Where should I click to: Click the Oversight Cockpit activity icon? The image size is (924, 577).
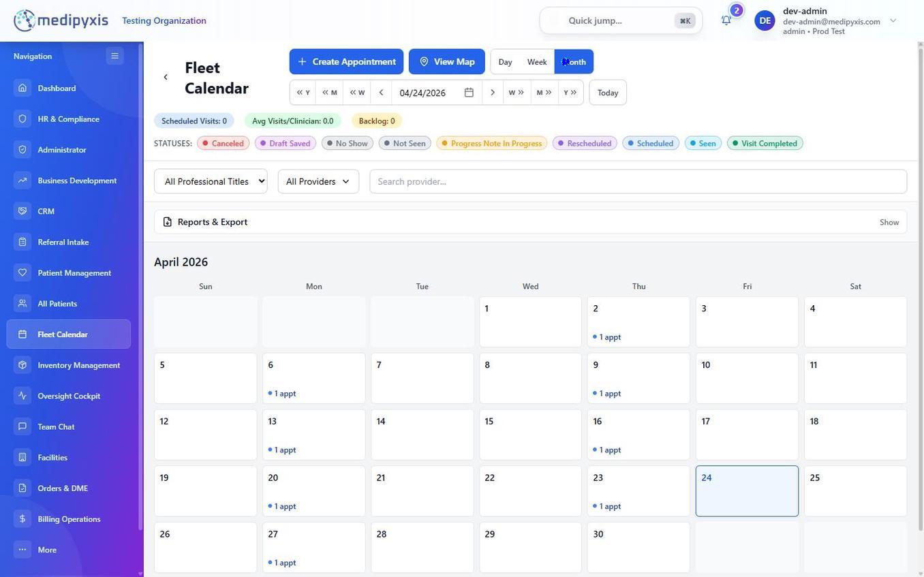pyautogui.click(x=22, y=396)
